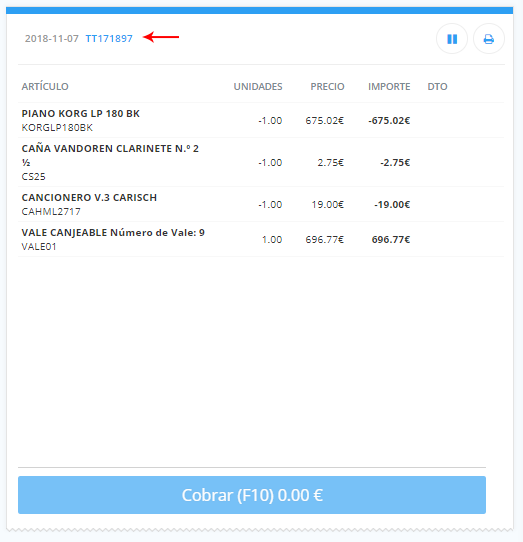This screenshot has width=523, height=542.
Task: Click the ARTÍCULO column header
Action: (45, 86)
